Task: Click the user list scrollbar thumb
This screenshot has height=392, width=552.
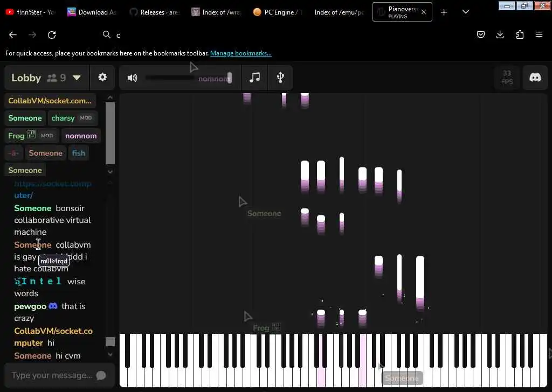Action: [x=110, y=133]
